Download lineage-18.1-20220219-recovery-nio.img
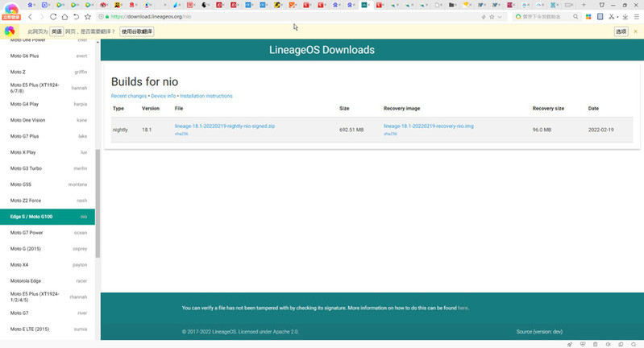 pyautogui.click(x=428, y=126)
